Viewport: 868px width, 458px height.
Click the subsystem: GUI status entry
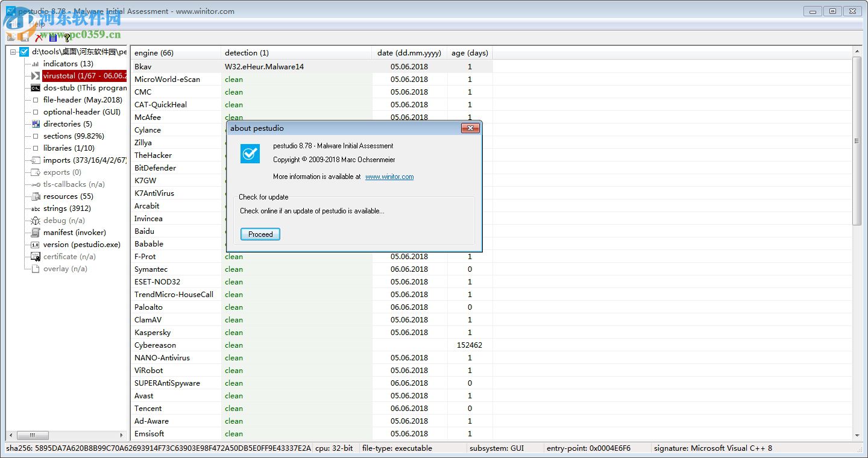coord(497,448)
